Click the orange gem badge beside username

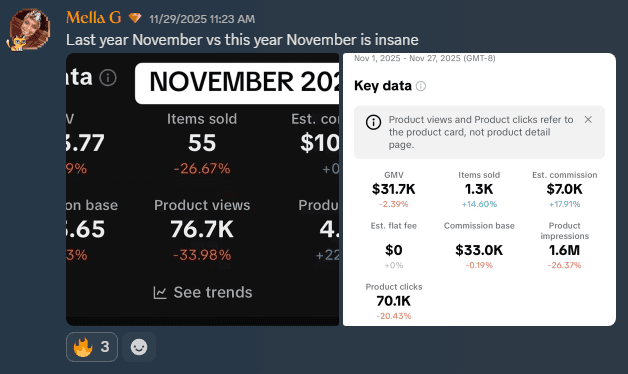click(x=135, y=18)
